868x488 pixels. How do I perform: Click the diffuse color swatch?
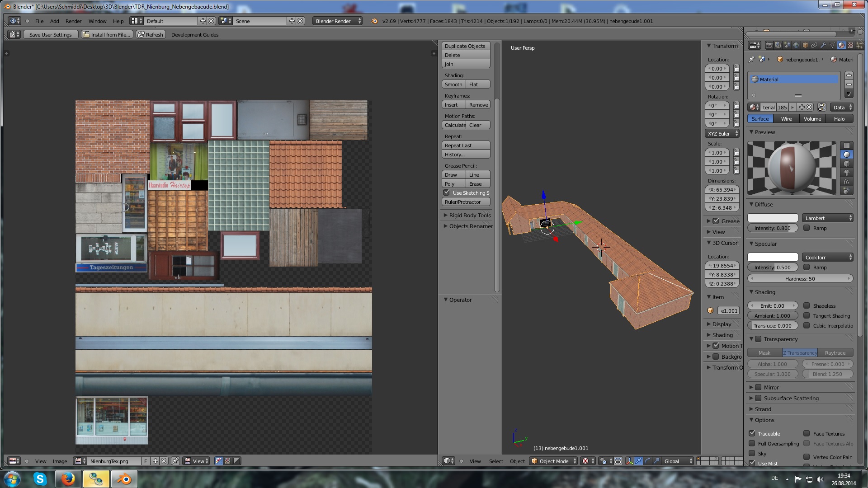772,218
